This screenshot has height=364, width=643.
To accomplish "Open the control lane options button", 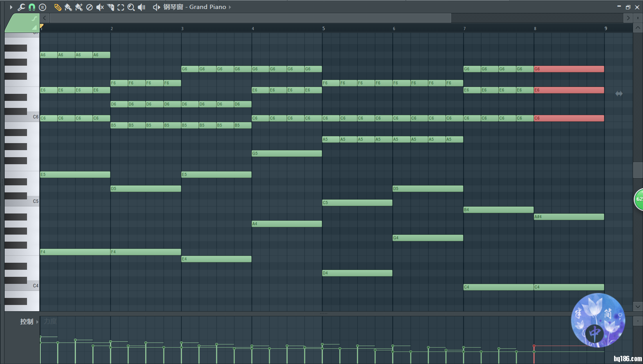I will (638, 321).
